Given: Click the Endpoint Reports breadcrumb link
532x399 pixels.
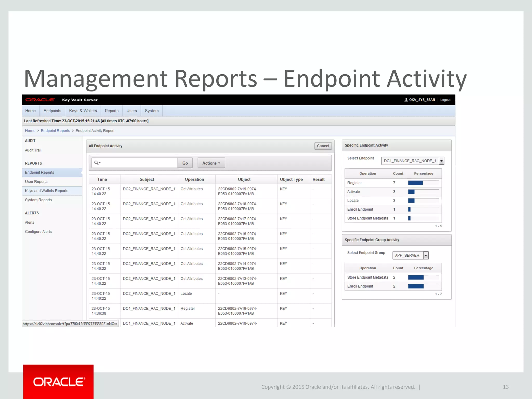Looking at the screenshot, I should pos(55,131).
